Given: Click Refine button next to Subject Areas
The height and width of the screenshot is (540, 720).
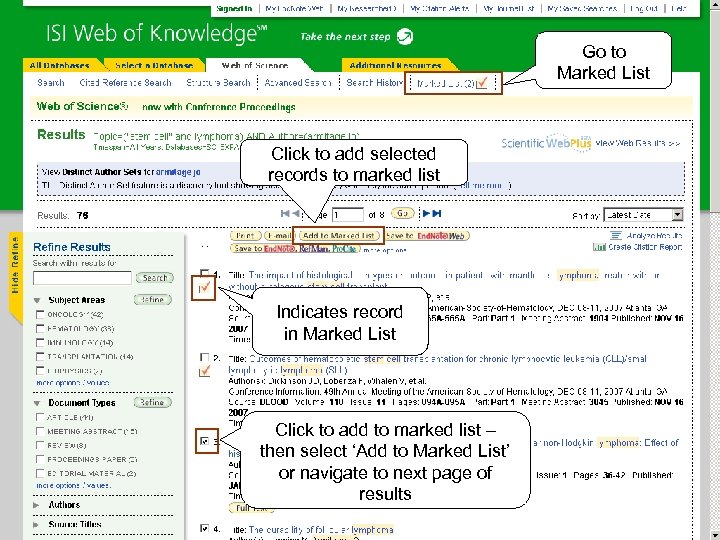Looking at the screenshot, I should pos(152,300).
